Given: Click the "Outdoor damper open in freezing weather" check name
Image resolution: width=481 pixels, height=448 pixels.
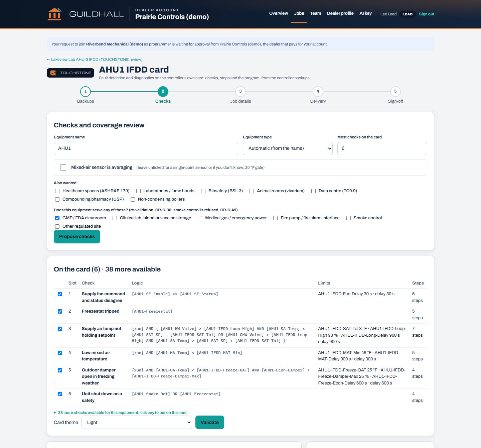Looking at the screenshot, I should 99,376.
